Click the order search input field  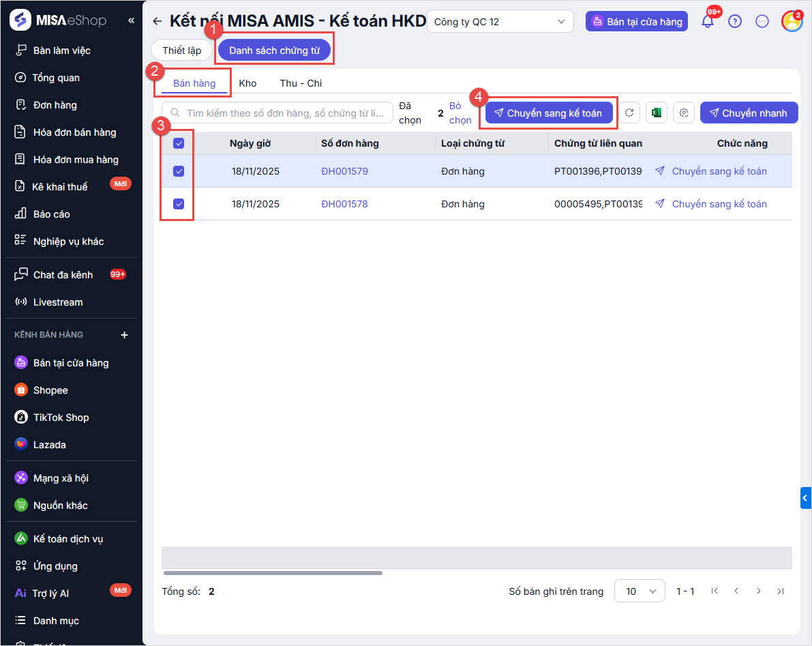click(283, 113)
